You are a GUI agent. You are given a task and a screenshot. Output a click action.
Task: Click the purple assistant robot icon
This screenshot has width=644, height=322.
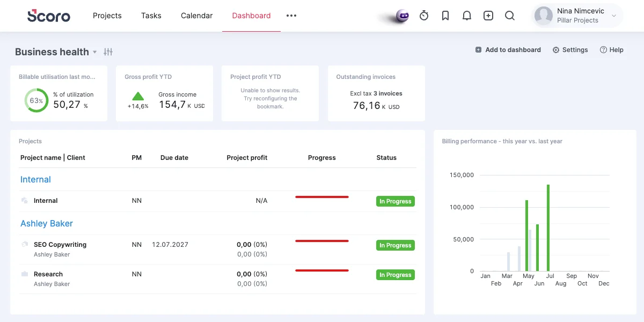point(402,16)
